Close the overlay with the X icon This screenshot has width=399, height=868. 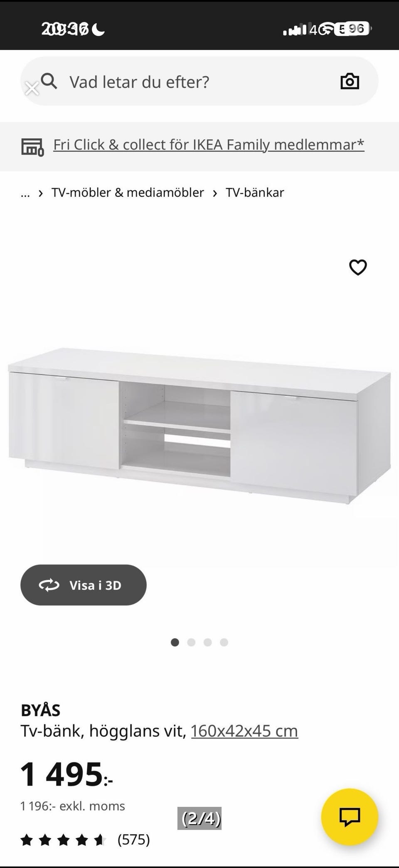point(32,89)
